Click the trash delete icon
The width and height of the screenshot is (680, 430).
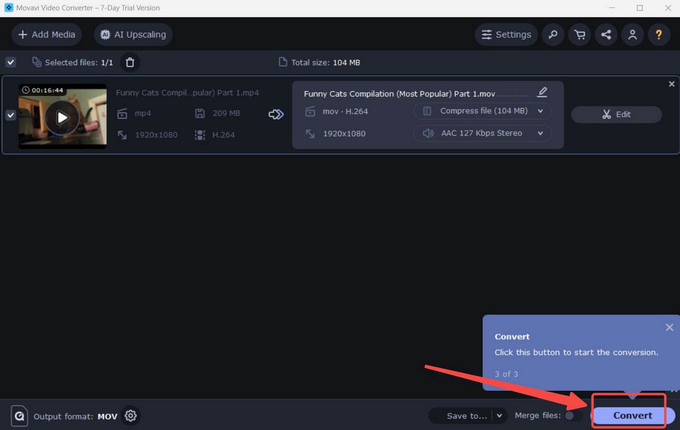130,62
